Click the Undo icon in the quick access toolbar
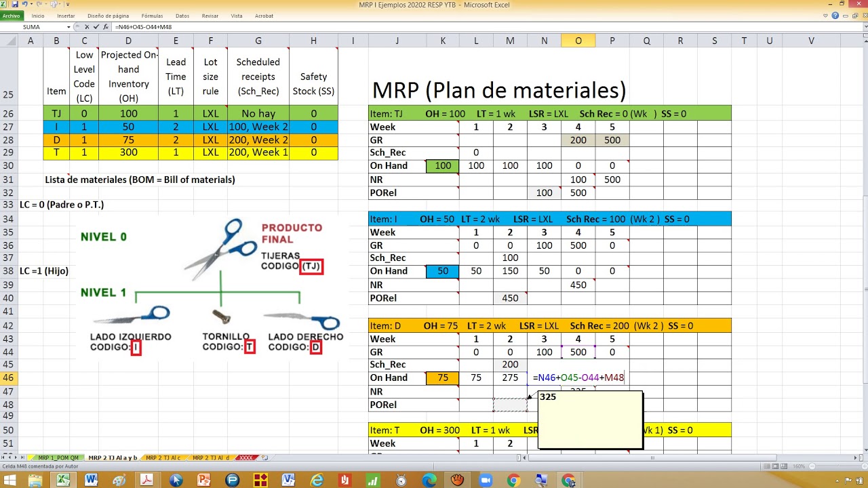Image resolution: width=868 pixels, height=488 pixels. coord(24,4)
